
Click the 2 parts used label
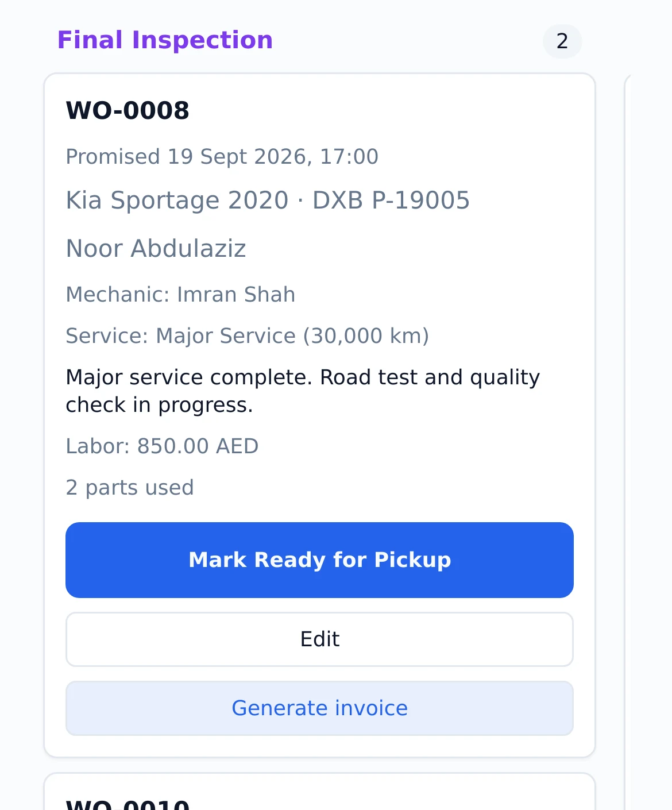[129, 487]
